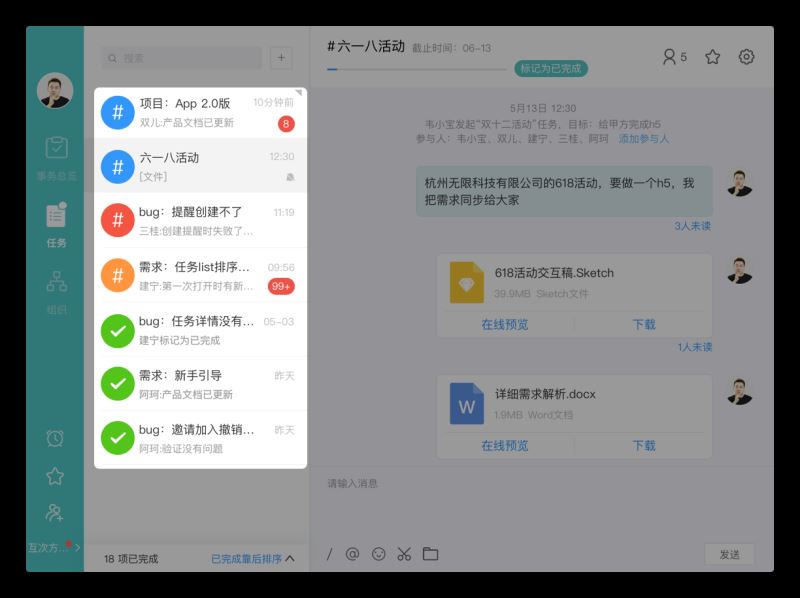The image size is (800, 598).
Task: Open chat settings with the gear icon
Action: (746, 57)
